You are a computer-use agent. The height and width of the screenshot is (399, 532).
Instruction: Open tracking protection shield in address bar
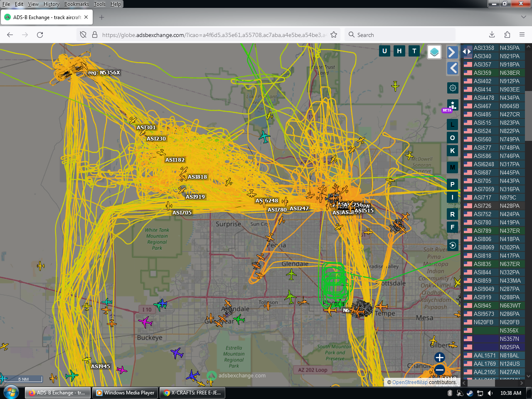point(83,35)
